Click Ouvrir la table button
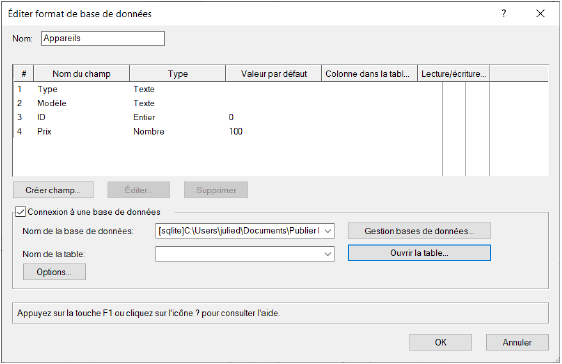 pos(419,253)
